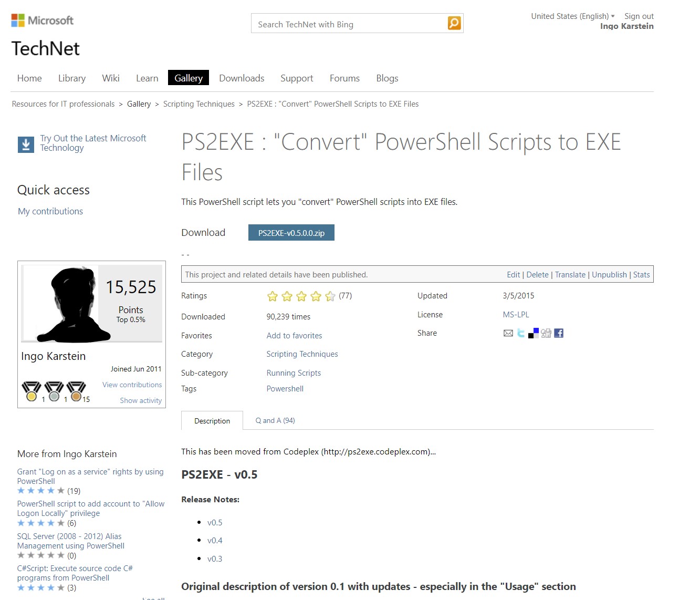Viewport: 700px width, 600px height.
Task: Click the Microsoft logo
Action: 42,20
